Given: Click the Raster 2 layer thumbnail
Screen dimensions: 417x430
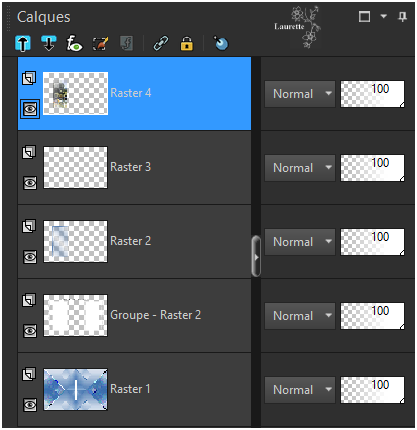Looking at the screenshot, I should pyautogui.click(x=75, y=241).
